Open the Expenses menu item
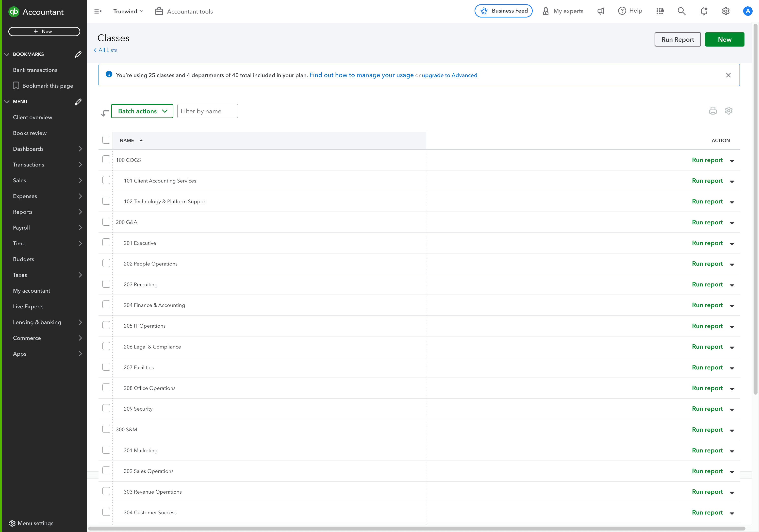 25,196
